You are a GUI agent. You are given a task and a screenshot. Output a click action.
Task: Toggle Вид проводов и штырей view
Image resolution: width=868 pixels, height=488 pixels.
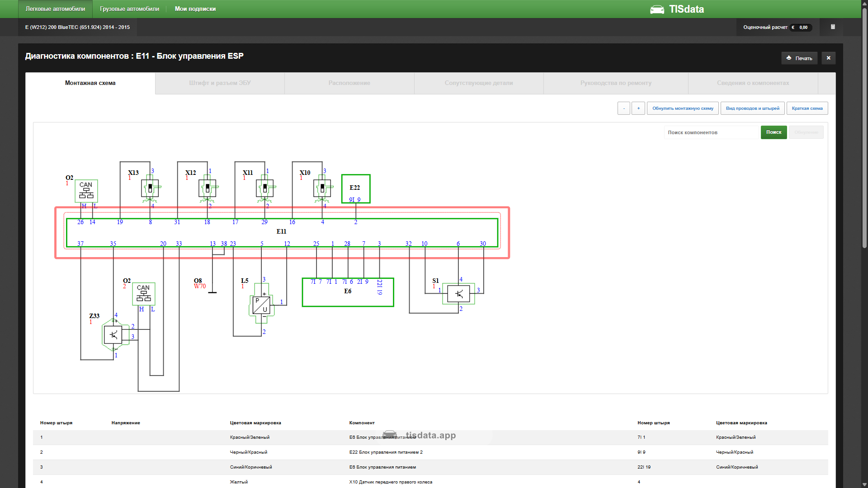click(x=752, y=108)
